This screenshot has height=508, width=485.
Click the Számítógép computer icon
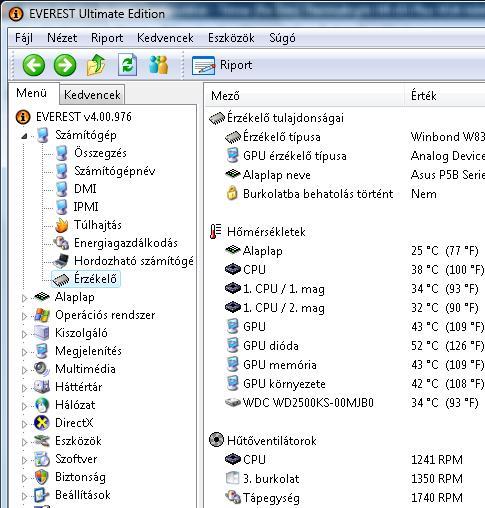(x=42, y=135)
